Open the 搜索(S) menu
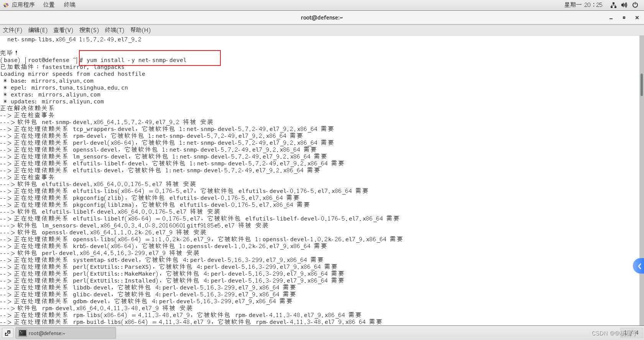 point(89,30)
